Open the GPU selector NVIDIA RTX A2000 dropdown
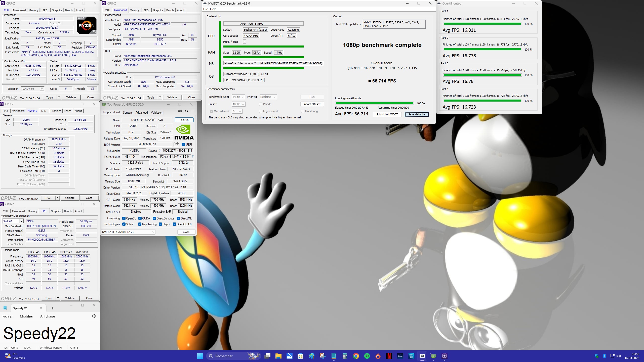The height and width of the screenshot is (362, 644). click(x=128, y=232)
